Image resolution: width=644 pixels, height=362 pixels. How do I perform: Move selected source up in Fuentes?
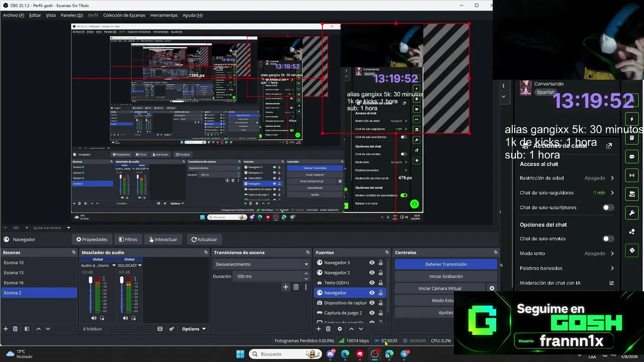click(351, 329)
